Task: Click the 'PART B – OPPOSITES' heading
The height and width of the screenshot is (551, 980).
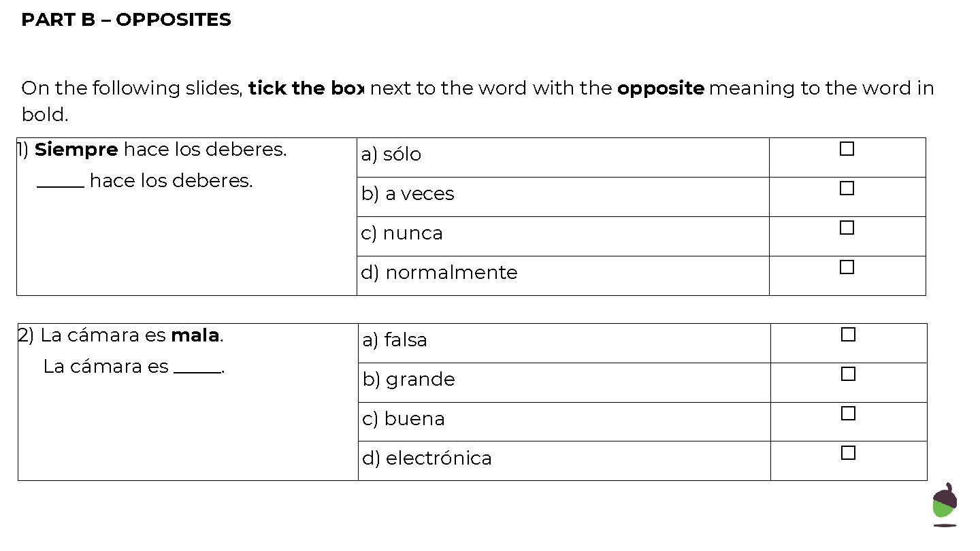Action: tap(126, 20)
